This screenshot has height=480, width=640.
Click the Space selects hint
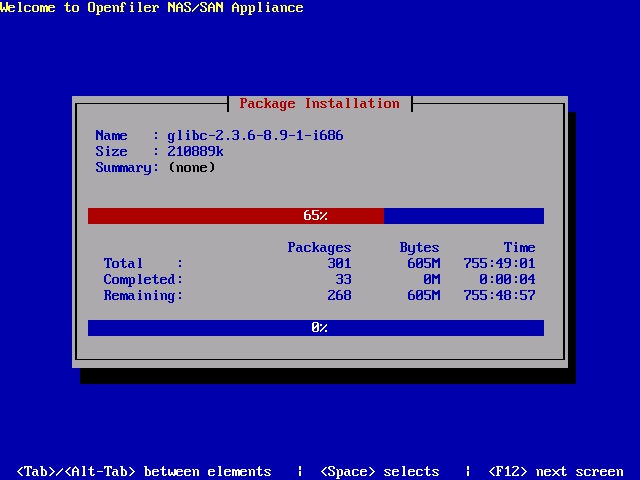pyautogui.click(x=380, y=472)
